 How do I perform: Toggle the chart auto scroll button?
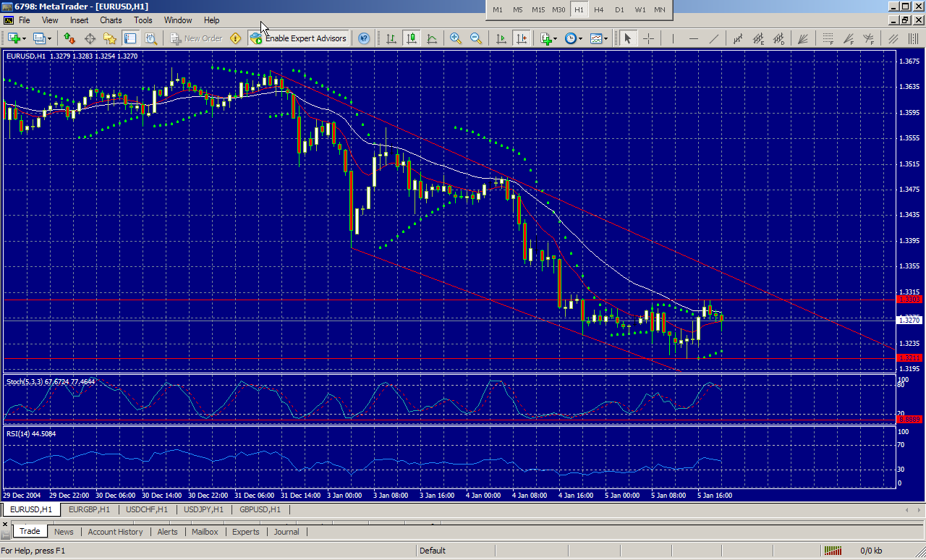(x=501, y=38)
